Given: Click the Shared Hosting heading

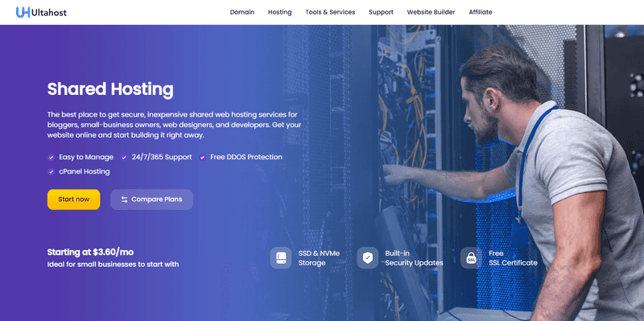Looking at the screenshot, I should [x=110, y=89].
